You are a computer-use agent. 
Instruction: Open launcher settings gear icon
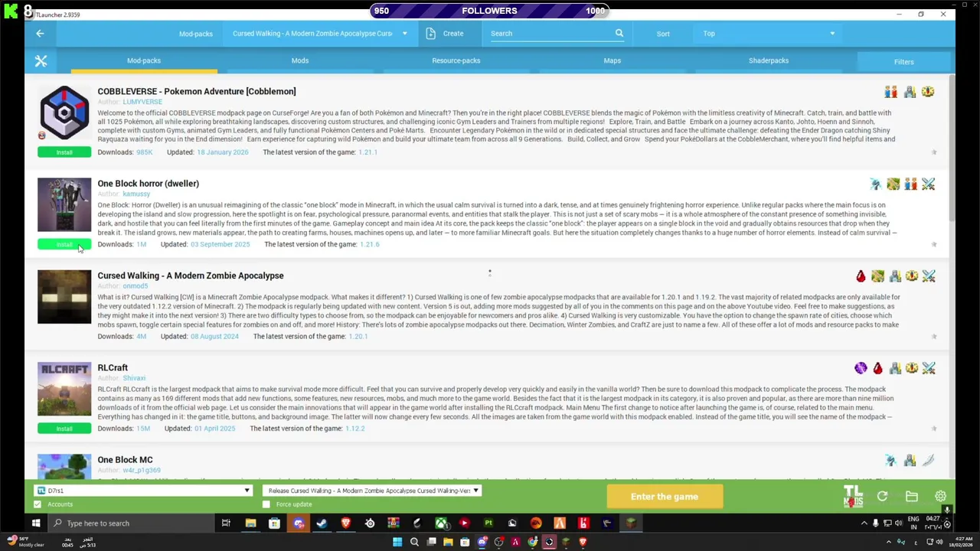[x=940, y=497]
